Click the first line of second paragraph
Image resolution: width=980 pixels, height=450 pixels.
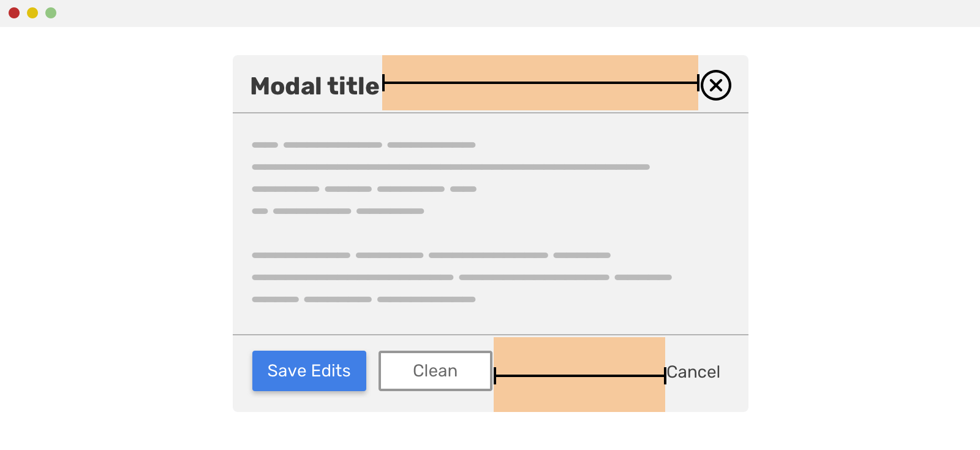tap(431, 255)
